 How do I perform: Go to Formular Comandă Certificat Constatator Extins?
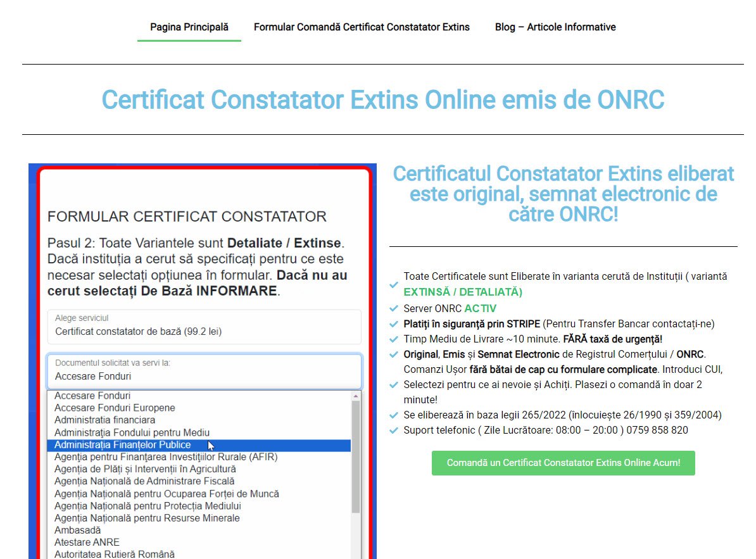(362, 27)
